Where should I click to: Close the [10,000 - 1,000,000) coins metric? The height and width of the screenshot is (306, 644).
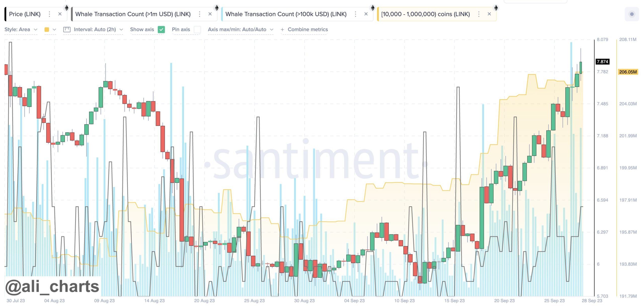(x=489, y=14)
